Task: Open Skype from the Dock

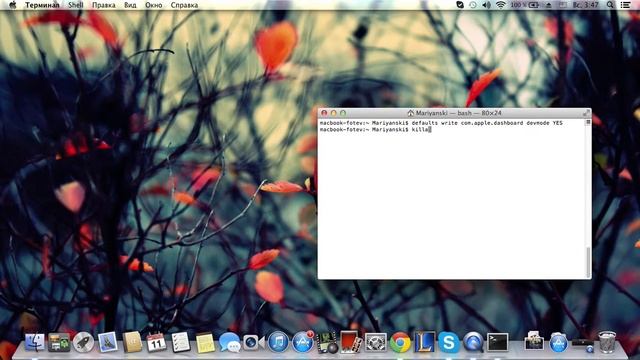Action: pos(449,342)
